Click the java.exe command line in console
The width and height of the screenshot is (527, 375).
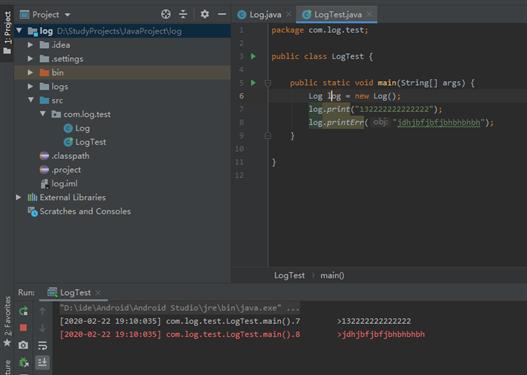tap(179, 308)
